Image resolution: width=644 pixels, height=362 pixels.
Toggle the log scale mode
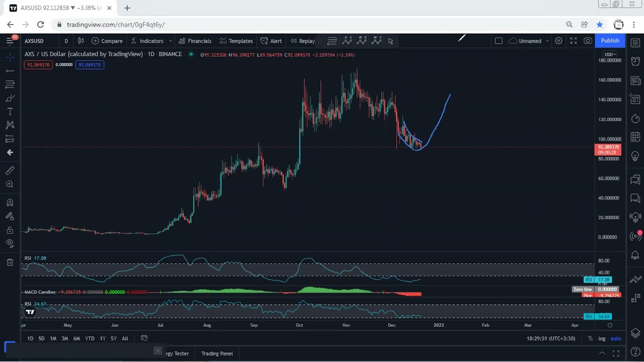coord(602,338)
